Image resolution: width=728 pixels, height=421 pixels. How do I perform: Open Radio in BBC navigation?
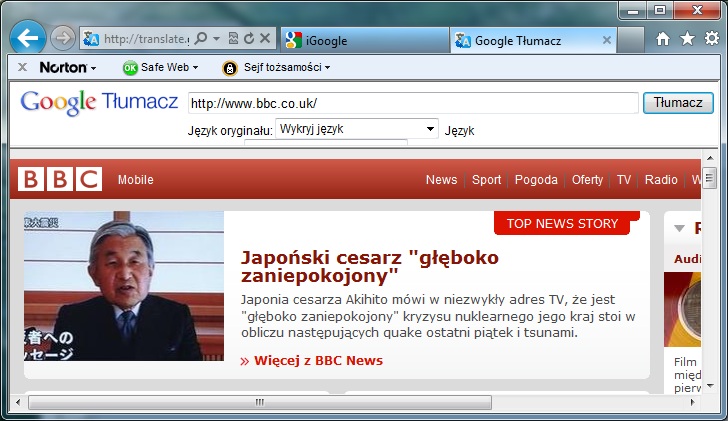pyautogui.click(x=661, y=180)
